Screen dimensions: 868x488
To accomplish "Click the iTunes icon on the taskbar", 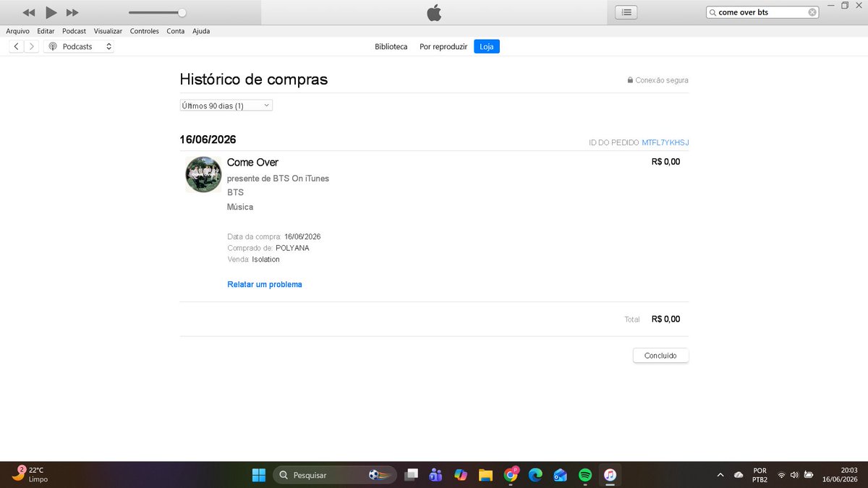I will tap(610, 475).
